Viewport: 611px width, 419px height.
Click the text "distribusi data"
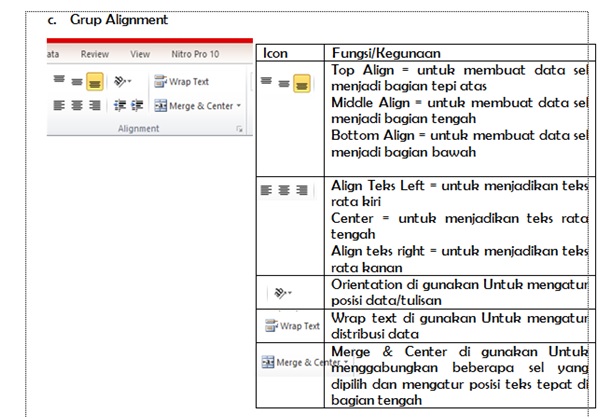375,334
